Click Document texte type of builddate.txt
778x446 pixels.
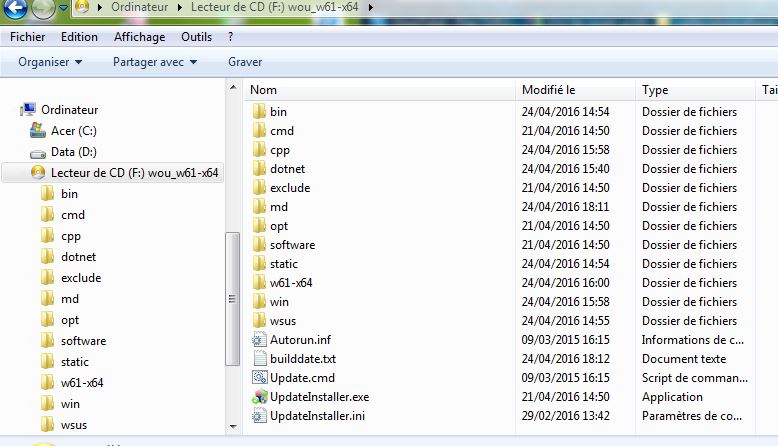pyautogui.click(x=684, y=359)
